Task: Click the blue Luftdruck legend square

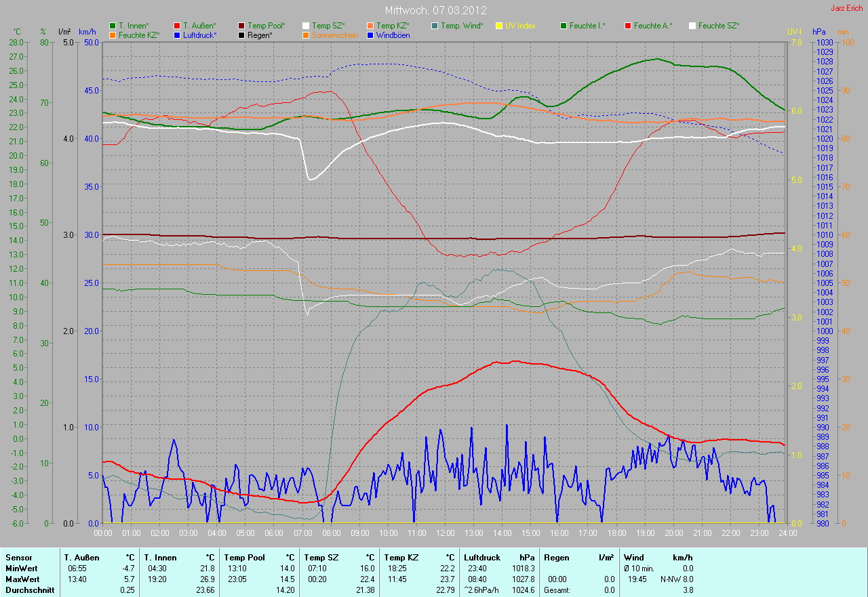Action: click(x=177, y=35)
